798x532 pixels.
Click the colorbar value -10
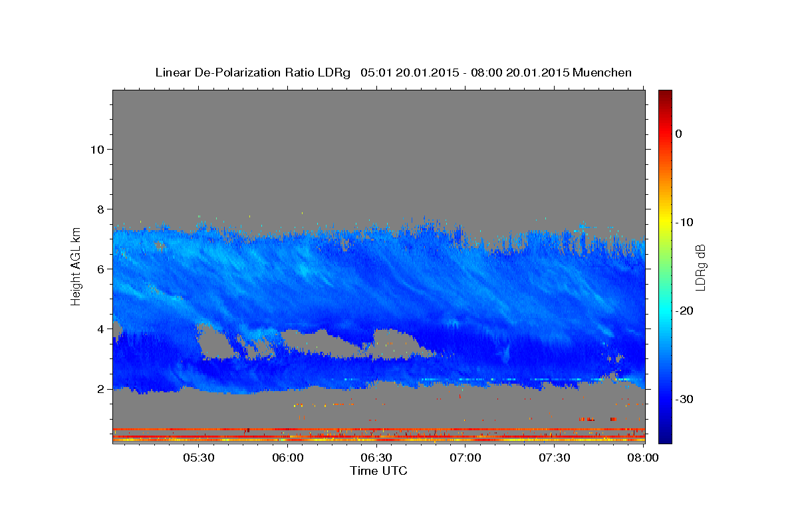click(x=684, y=222)
